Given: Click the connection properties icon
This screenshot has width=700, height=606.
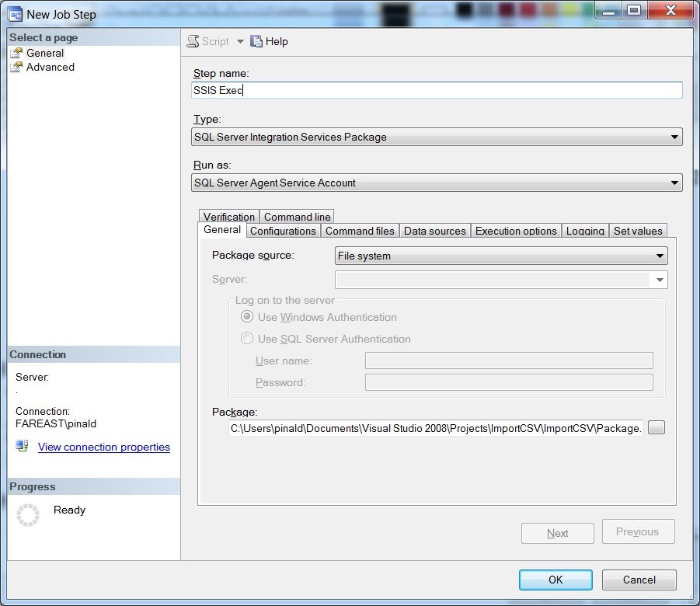Looking at the screenshot, I should point(22,446).
